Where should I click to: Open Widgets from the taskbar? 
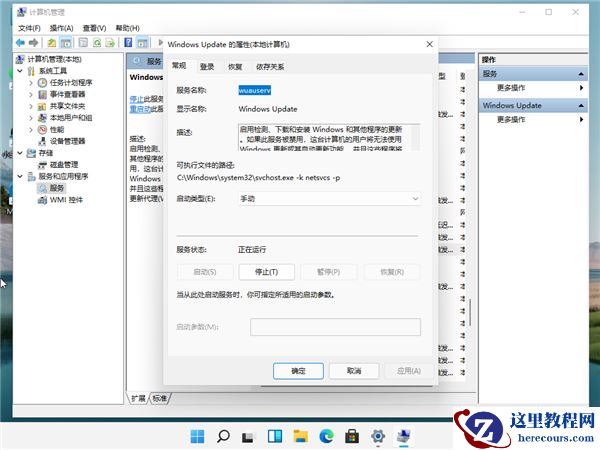pyautogui.click(x=275, y=436)
